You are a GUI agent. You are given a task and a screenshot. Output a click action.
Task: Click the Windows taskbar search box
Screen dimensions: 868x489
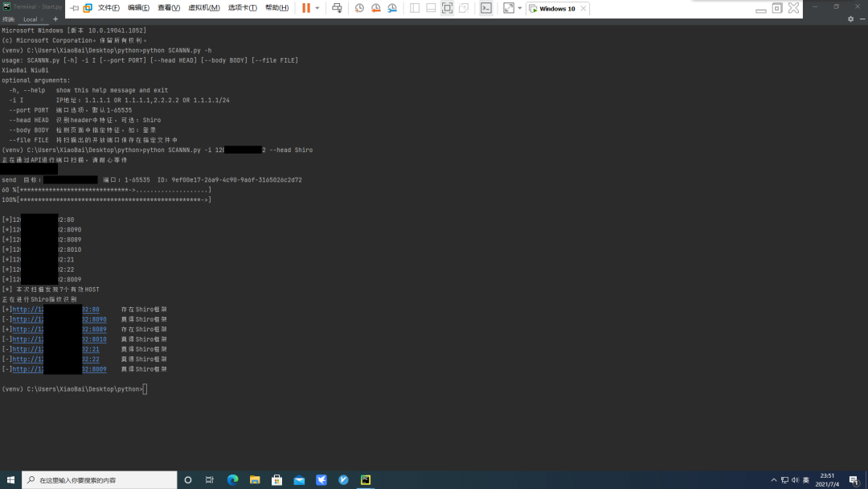100,480
